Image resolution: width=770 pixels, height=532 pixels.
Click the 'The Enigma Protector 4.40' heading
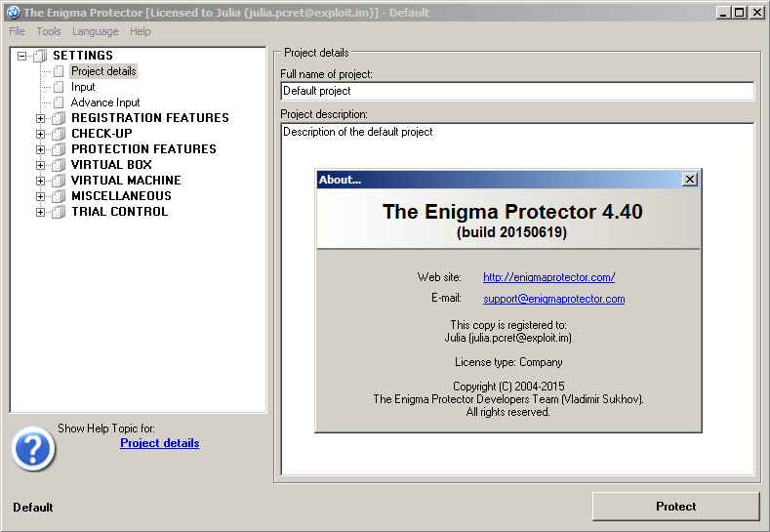(x=512, y=212)
